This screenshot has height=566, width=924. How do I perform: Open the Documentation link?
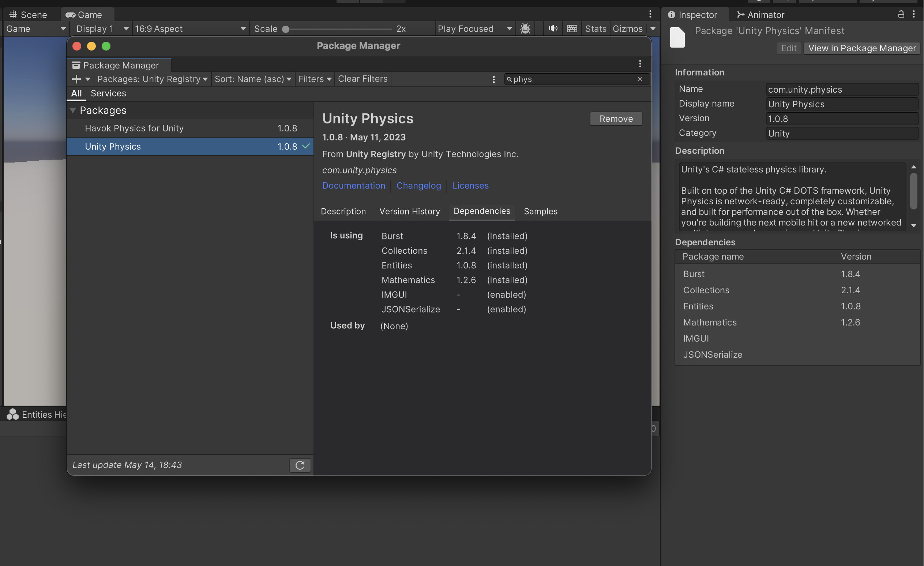click(x=354, y=185)
